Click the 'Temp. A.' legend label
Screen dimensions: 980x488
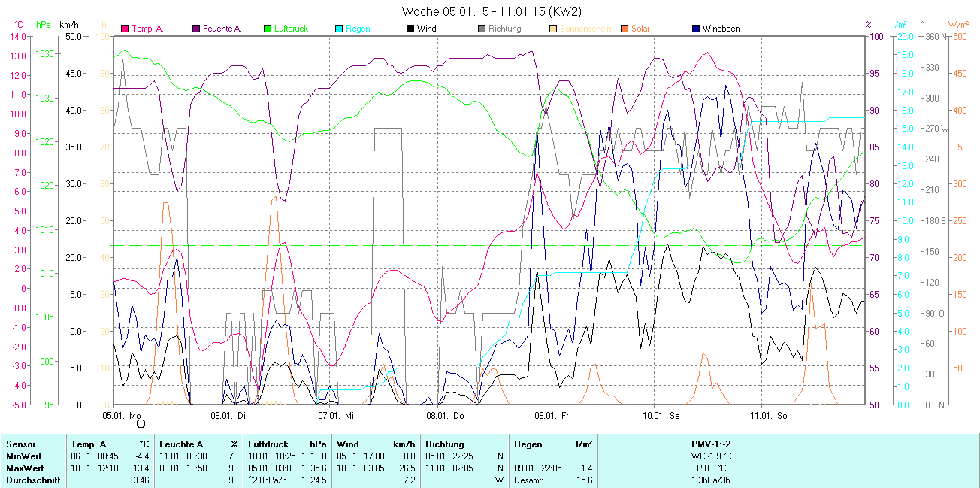[147, 29]
